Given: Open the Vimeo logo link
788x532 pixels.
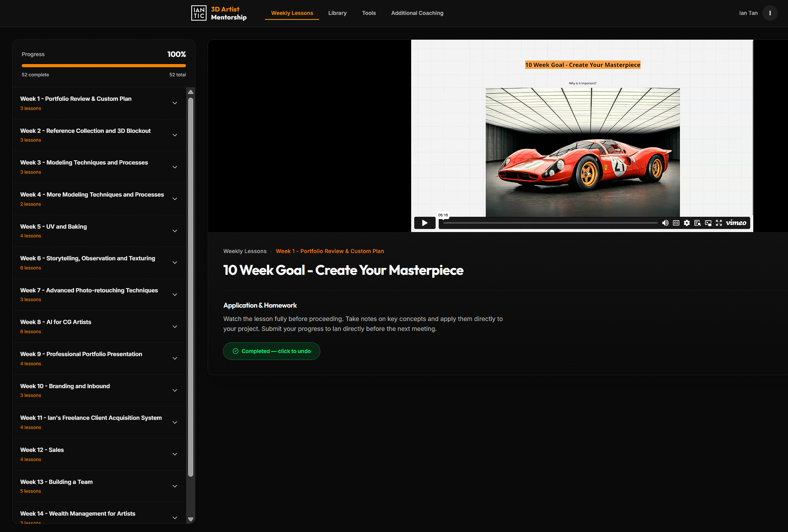Looking at the screenshot, I should point(736,223).
